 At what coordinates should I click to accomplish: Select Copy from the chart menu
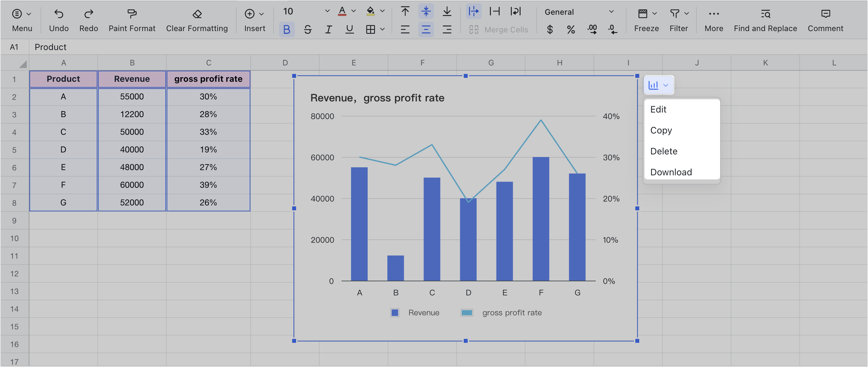[x=661, y=130]
